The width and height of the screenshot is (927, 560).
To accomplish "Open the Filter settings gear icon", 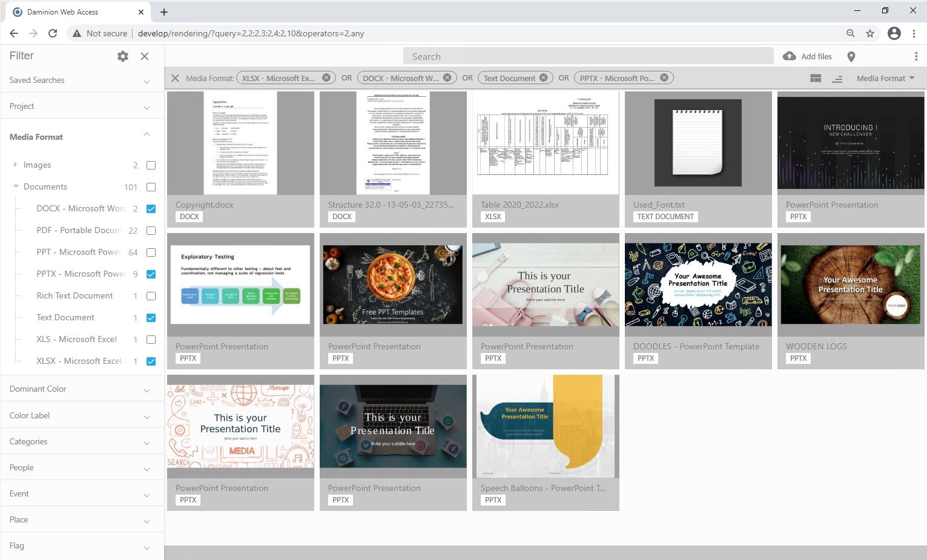I will (122, 56).
